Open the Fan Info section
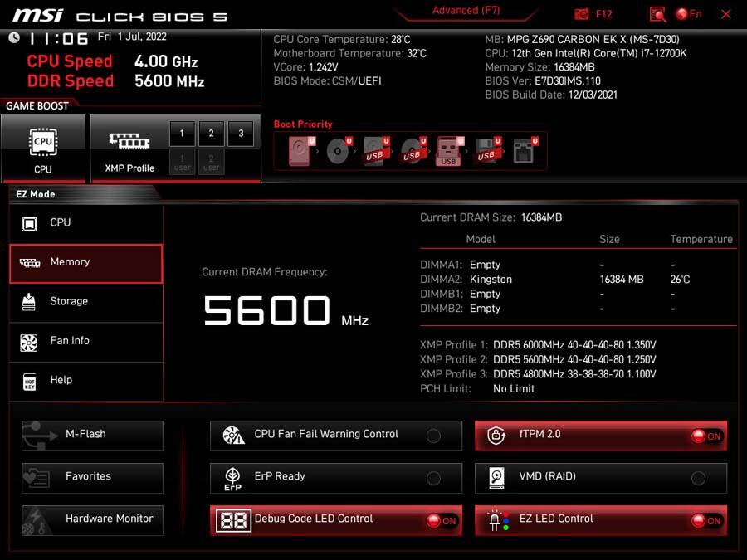This screenshot has width=747, height=560. point(86,342)
